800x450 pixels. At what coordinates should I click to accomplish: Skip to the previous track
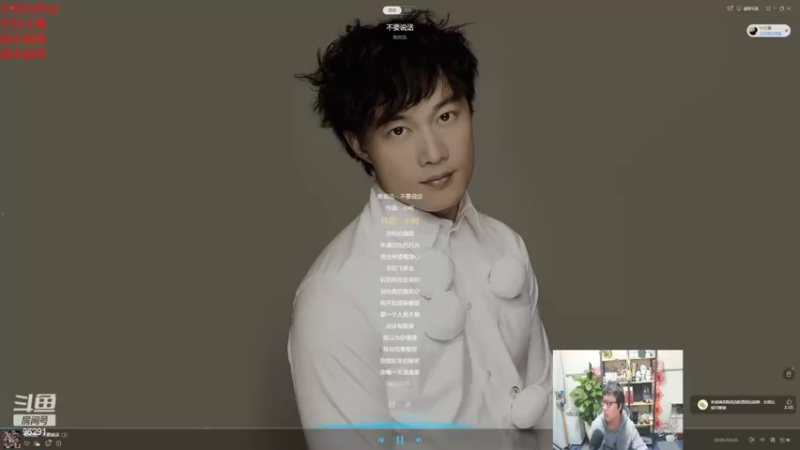click(x=381, y=440)
